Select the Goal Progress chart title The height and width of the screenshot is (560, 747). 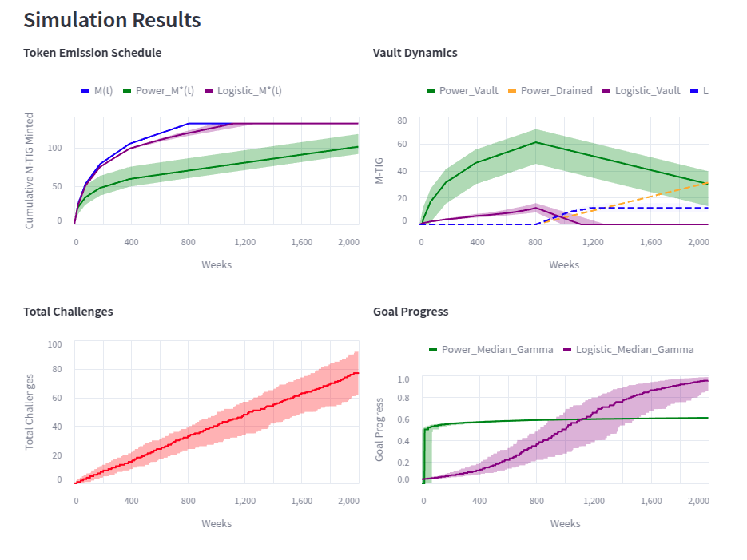411,312
